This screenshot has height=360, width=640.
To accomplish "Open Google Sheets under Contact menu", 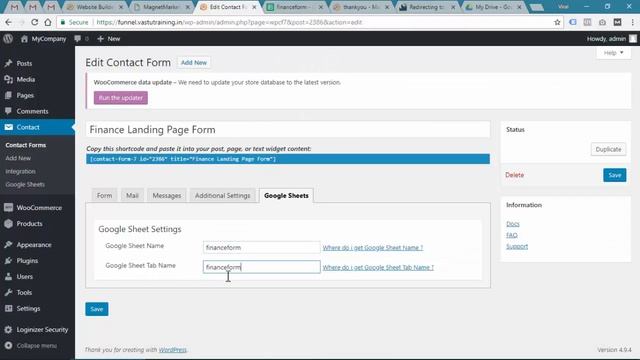I will tap(25, 184).
